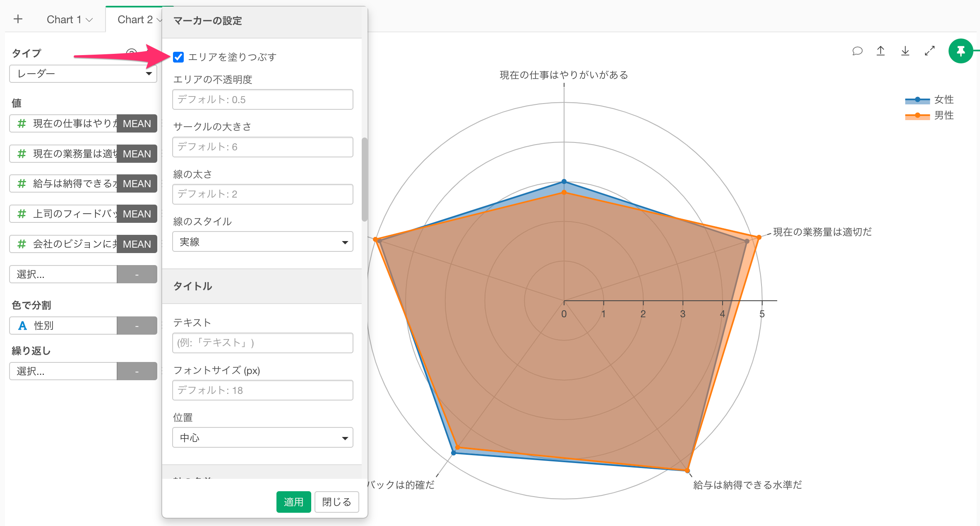980x526 pixels.
Task: Expand chart to full screen icon
Action: tap(930, 51)
